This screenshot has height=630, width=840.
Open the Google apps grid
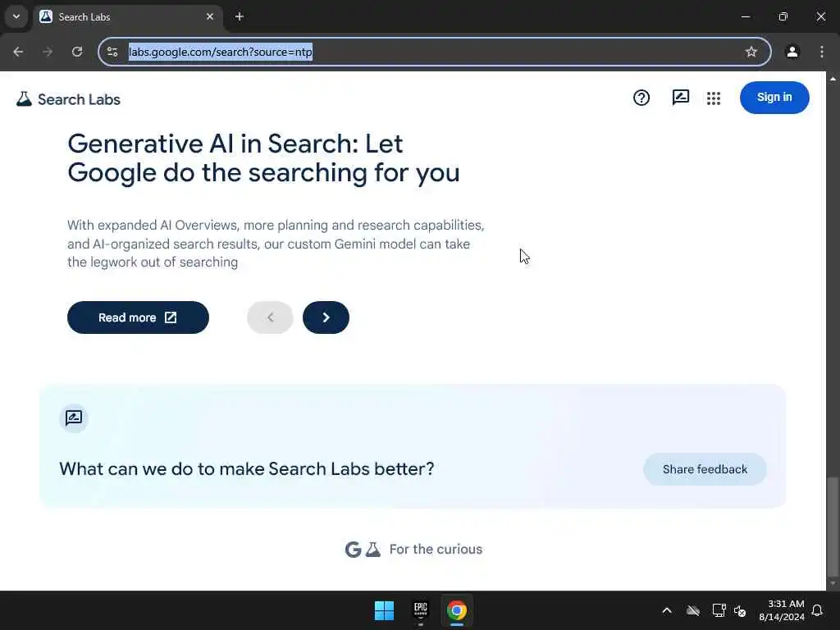(x=714, y=98)
